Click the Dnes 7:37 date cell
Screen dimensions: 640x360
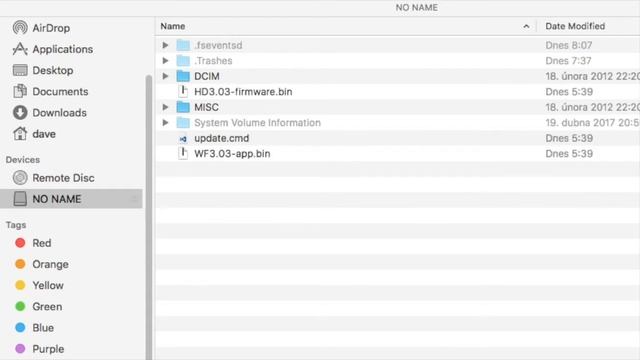pos(568,60)
